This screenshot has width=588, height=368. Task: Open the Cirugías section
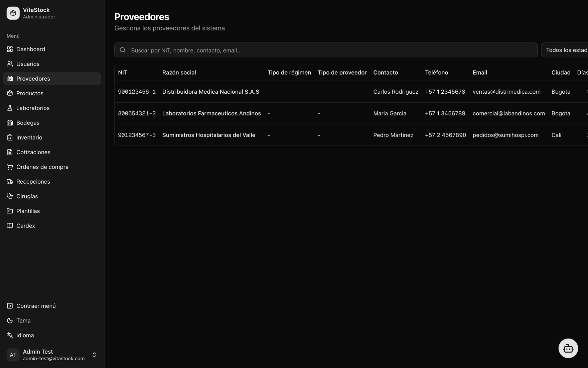[x=52, y=196]
